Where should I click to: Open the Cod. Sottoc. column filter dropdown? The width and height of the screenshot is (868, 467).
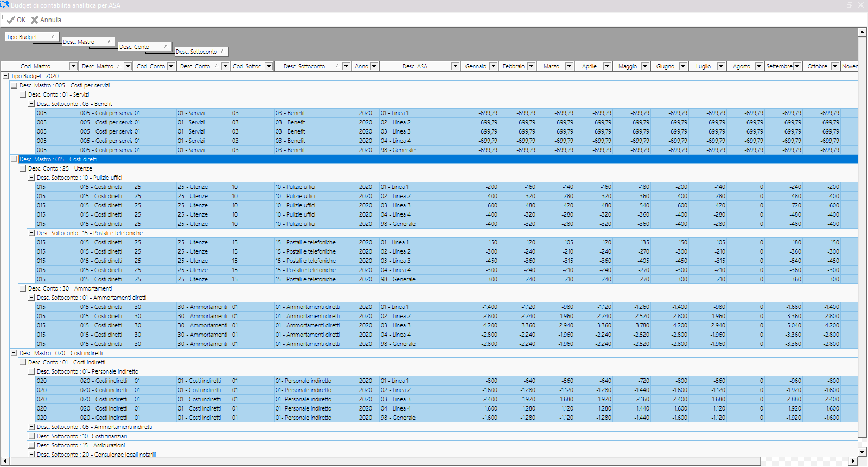pos(269,66)
